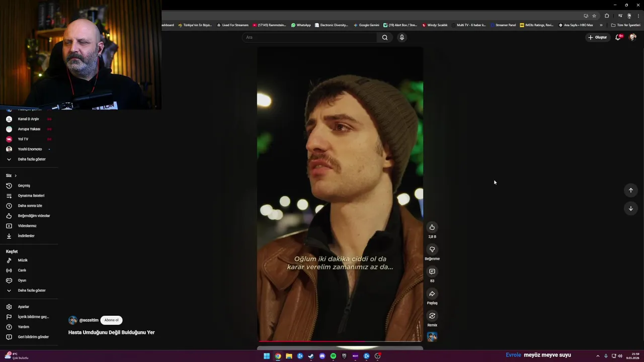Screen dimensions: 644x362
Task: Go to previous Short with up arrow
Action: coord(630,190)
